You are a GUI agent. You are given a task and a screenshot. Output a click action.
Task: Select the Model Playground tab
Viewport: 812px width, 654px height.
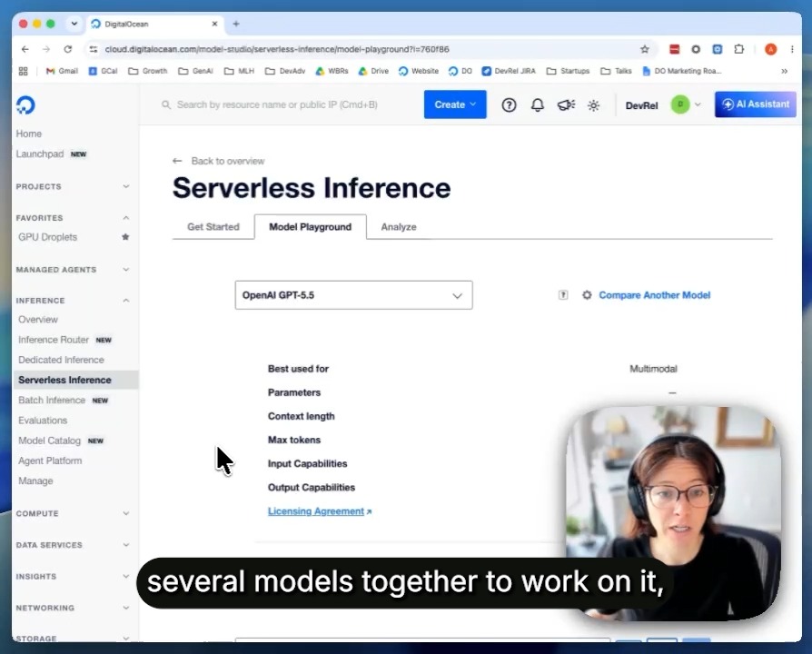point(311,227)
